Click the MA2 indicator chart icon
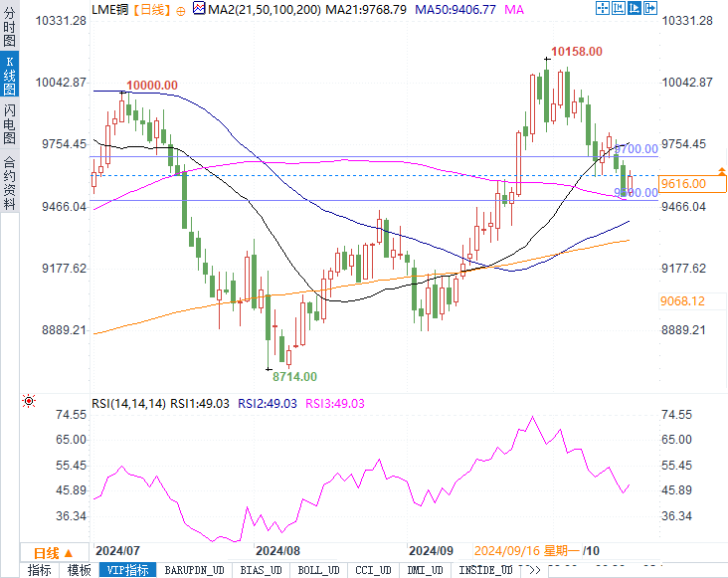Screen dimensions: 728x578 click(199, 9)
